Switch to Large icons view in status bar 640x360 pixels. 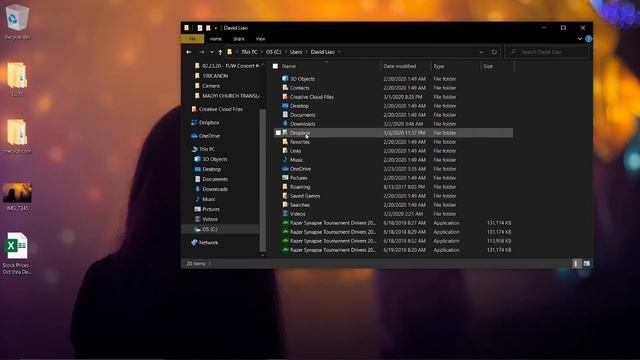[x=587, y=264]
